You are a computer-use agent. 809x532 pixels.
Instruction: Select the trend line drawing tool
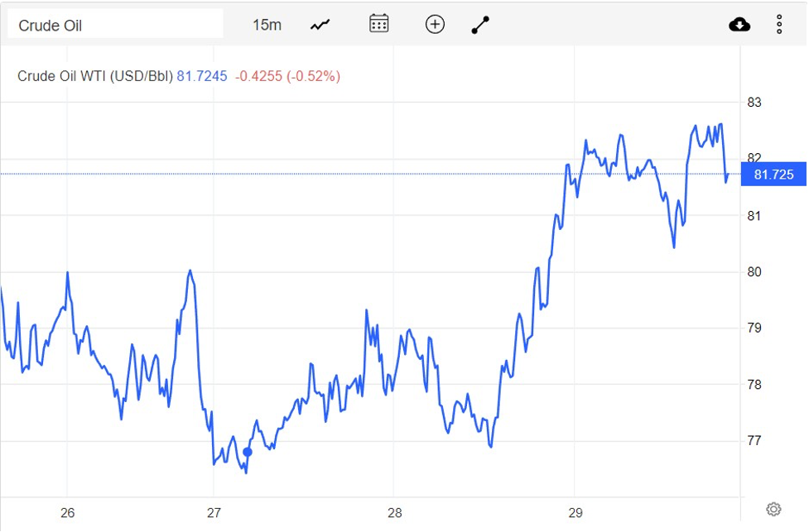tap(481, 25)
